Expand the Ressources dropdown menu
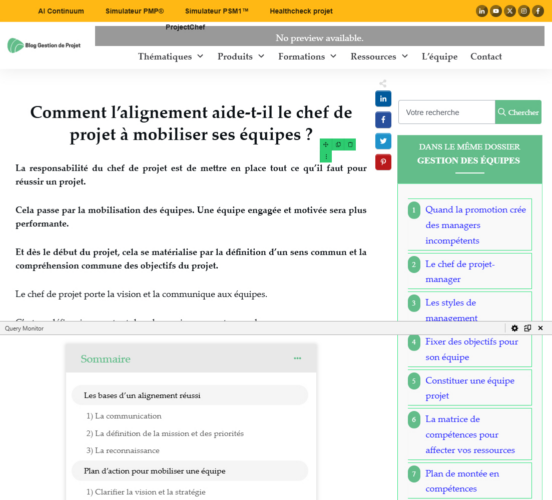The image size is (552, 500). pos(380,56)
